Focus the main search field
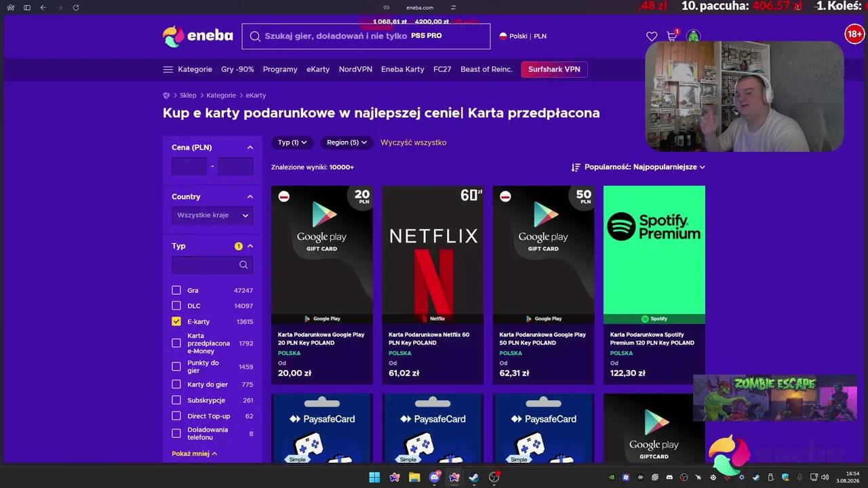The height and width of the screenshot is (488, 868). pyautogui.click(x=366, y=36)
